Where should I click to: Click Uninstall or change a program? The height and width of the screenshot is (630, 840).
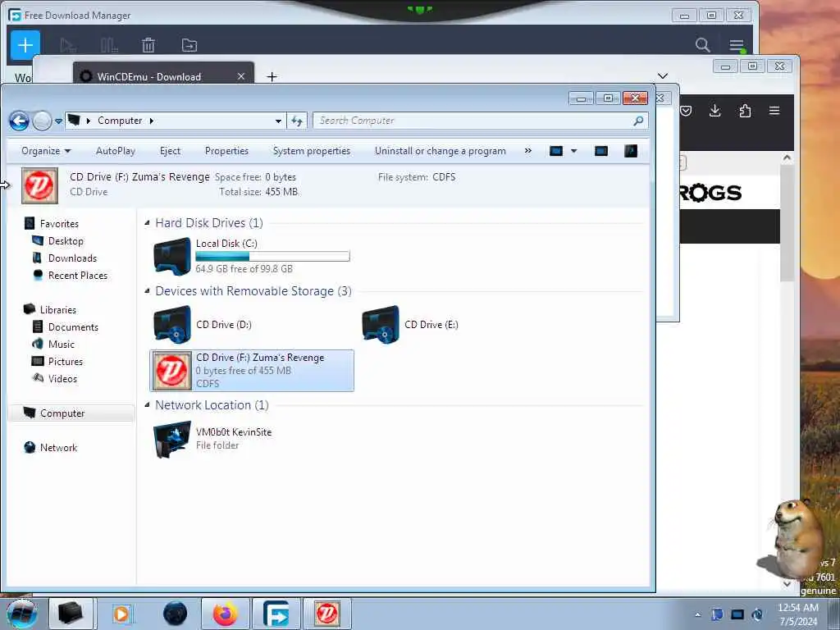click(440, 151)
